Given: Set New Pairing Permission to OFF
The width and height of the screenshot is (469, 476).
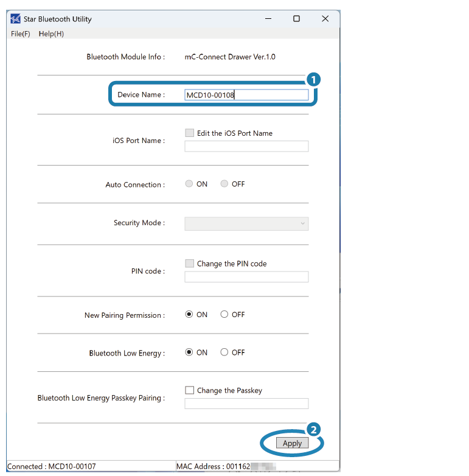Looking at the screenshot, I should click(x=224, y=315).
